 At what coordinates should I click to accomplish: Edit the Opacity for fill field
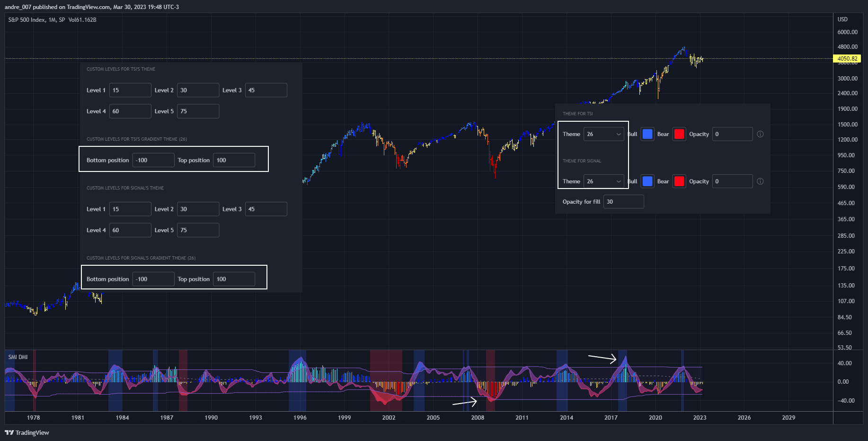(x=624, y=202)
